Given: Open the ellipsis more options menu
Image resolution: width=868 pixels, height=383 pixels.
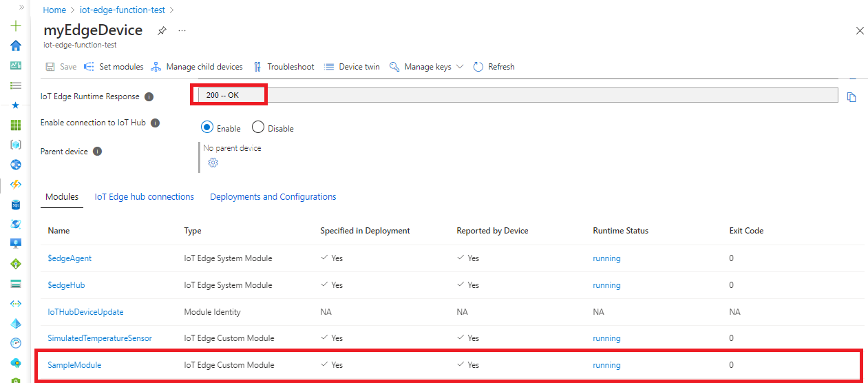Looking at the screenshot, I should pyautogui.click(x=182, y=31).
